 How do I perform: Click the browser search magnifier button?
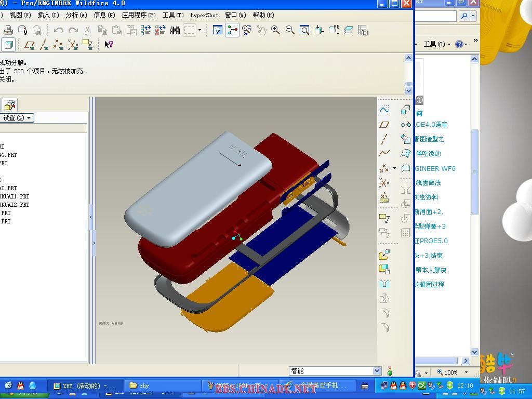point(464,16)
